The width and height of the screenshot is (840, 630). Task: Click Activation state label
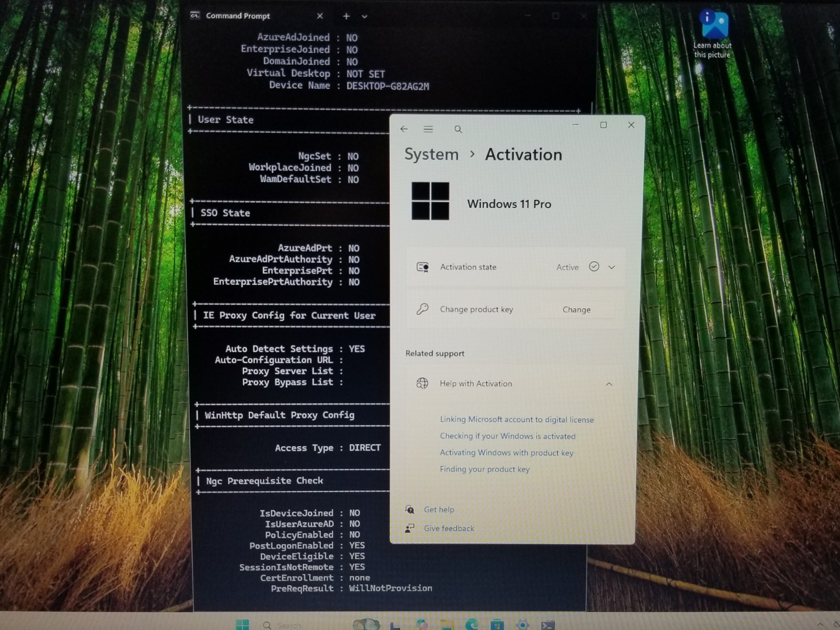468,267
